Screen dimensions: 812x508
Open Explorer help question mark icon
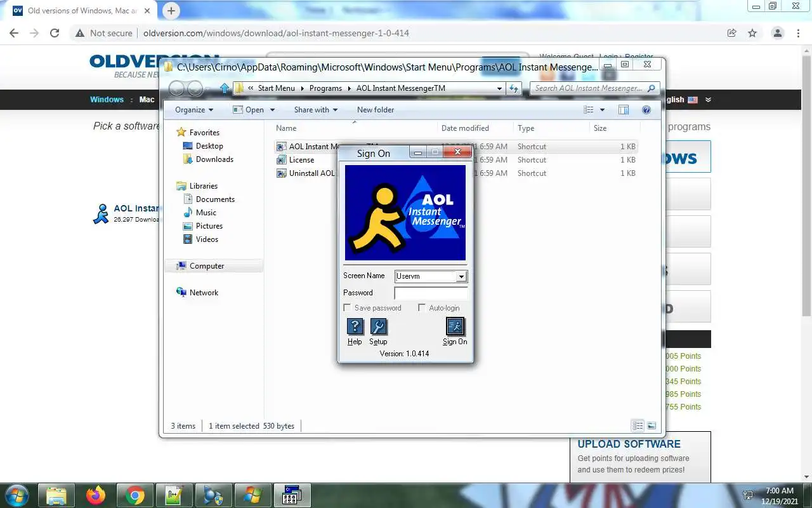(646, 110)
